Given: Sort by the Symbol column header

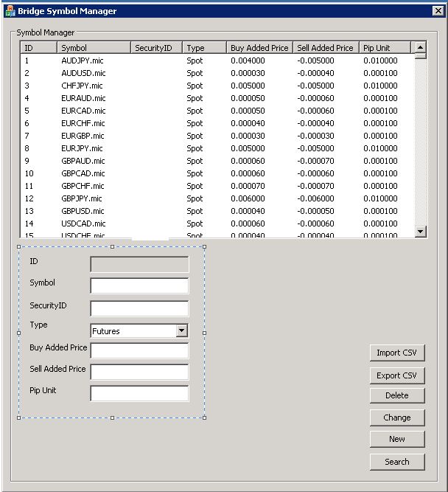Looking at the screenshot, I should 93,48.
